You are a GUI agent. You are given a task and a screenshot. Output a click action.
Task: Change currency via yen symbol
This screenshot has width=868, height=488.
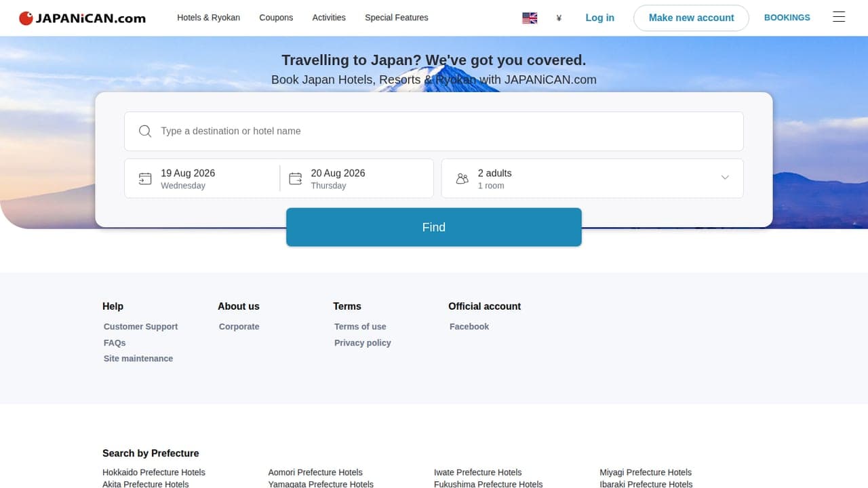[559, 18]
